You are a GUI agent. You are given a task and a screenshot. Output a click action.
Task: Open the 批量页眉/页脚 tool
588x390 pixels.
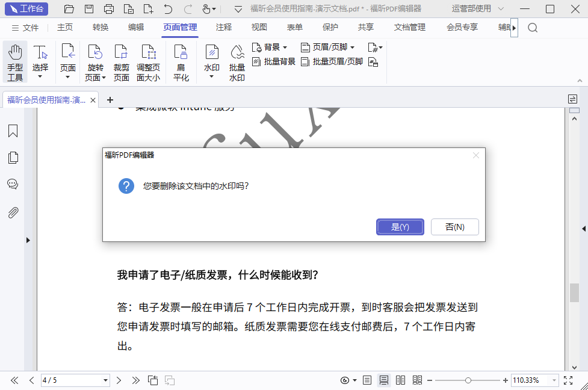point(335,61)
